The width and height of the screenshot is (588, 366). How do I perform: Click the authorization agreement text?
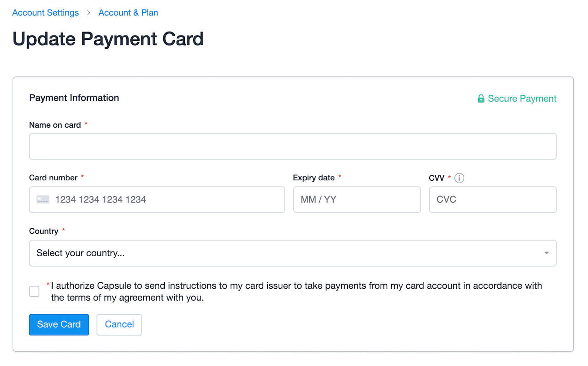coord(297,291)
